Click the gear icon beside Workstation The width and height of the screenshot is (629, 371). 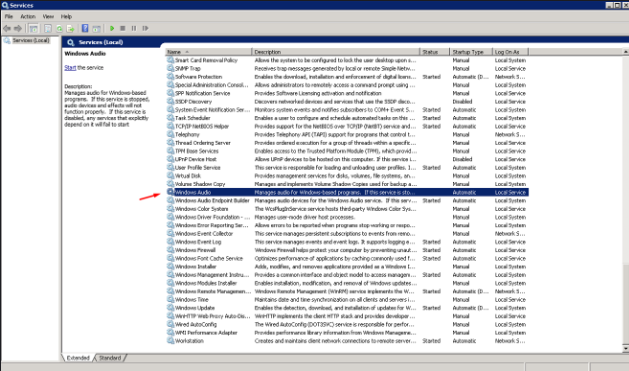pos(170,341)
